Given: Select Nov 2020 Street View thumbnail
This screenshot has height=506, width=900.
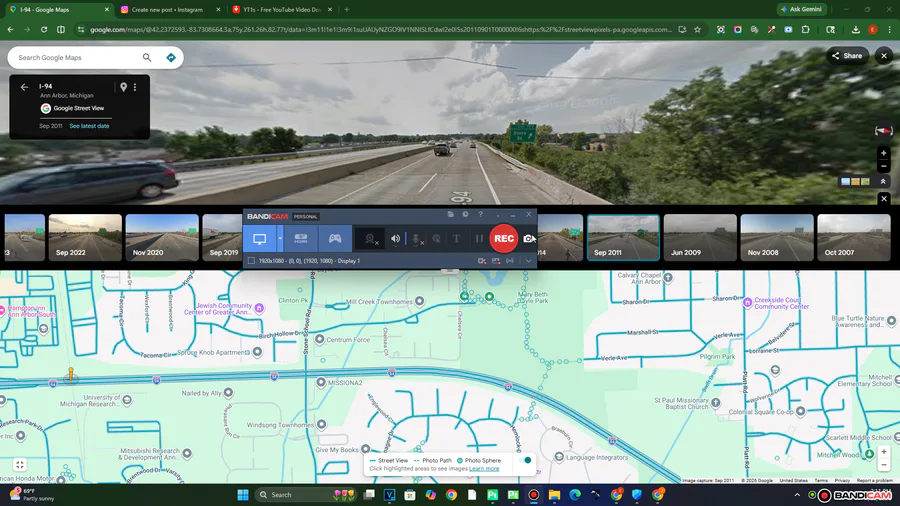Looking at the screenshot, I should 162,238.
